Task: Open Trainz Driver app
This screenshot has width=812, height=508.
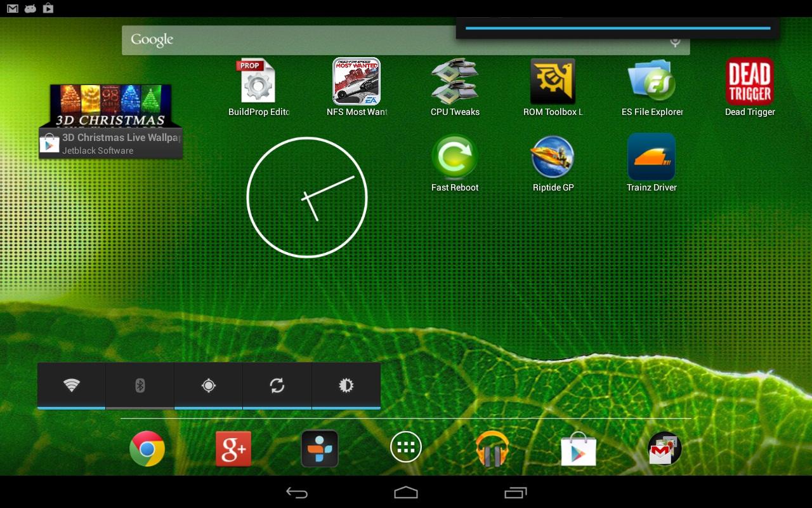Action: tap(652, 163)
